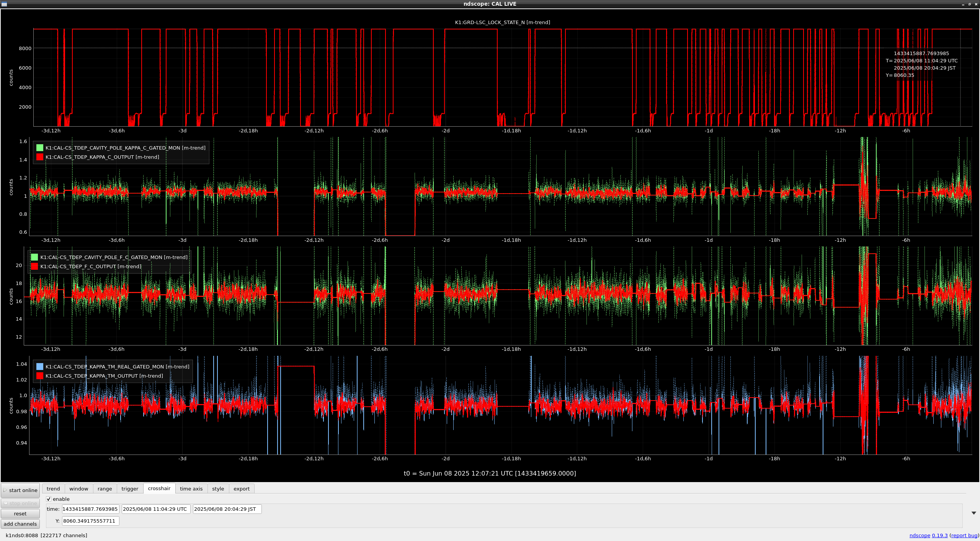Click the K1:CAL-CS_TDEP_CAVITY_POLE_F_C_GATED_MON legend label
The width and height of the screenshot is (980, 541).
point(114,257)
